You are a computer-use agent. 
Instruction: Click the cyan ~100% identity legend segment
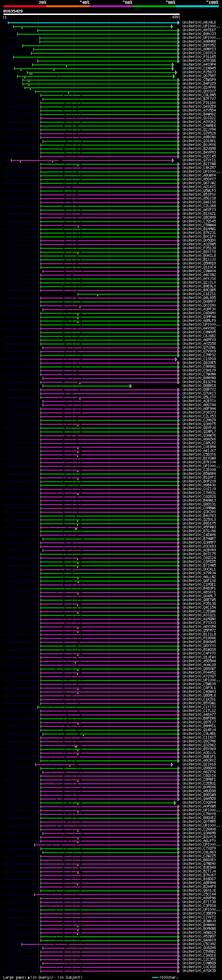click(197, 6)
